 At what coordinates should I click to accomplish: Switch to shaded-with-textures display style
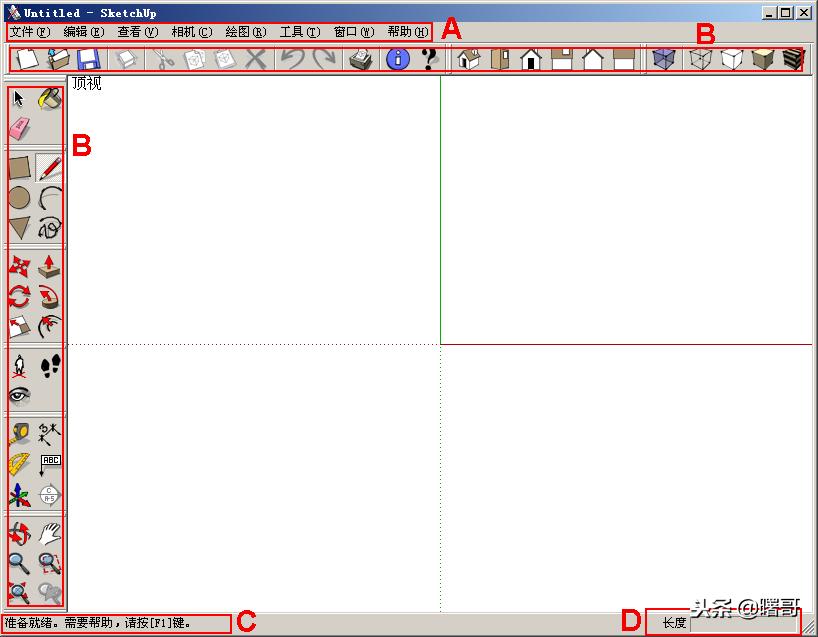(x=791, y=59)
